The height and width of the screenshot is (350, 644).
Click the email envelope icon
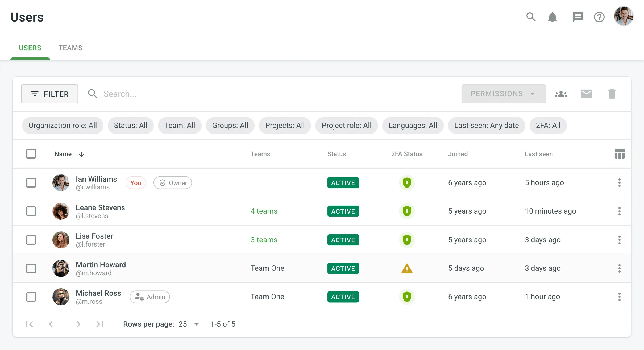click(x=586, y=94)
